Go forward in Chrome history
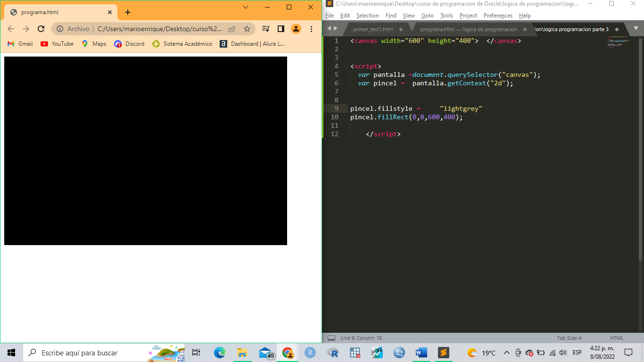 pos(26,29)
